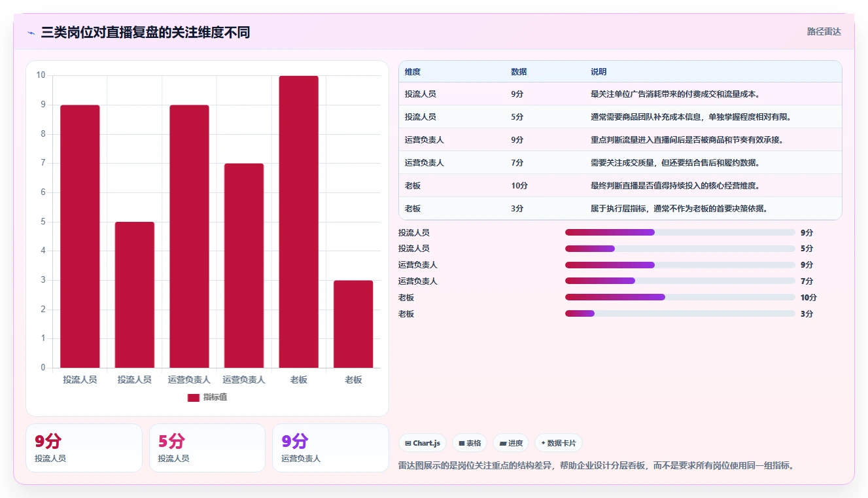Click the 10分 value beside the progress bars
The width and height of the screenshot is (868, 498).
[808, 297]
